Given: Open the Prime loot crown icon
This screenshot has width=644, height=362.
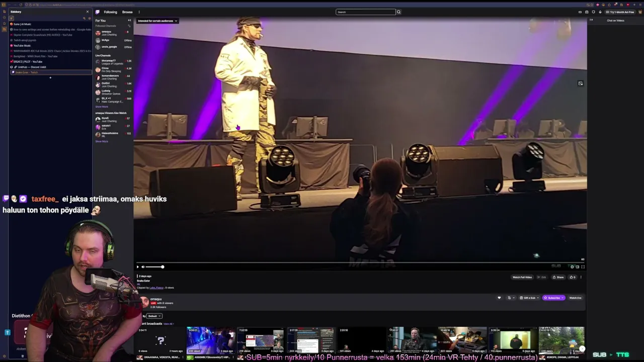Looking at the screenshot, I should [x=580, y=12].
